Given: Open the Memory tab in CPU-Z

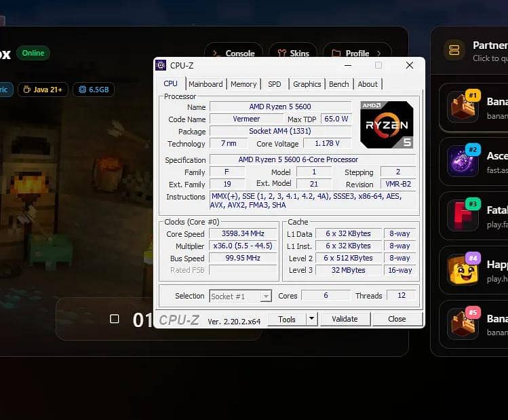Looking at the screenshot, I should tap(243, 84).
